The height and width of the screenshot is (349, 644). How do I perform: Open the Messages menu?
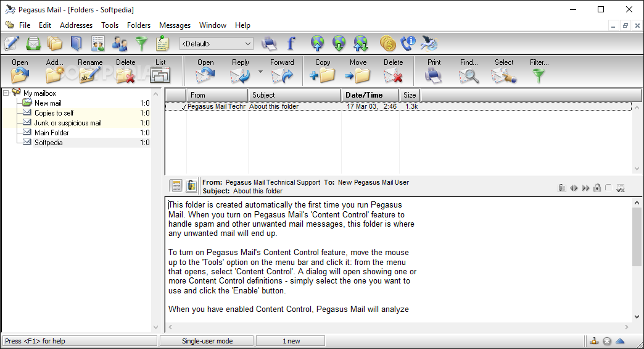[175, 25]
